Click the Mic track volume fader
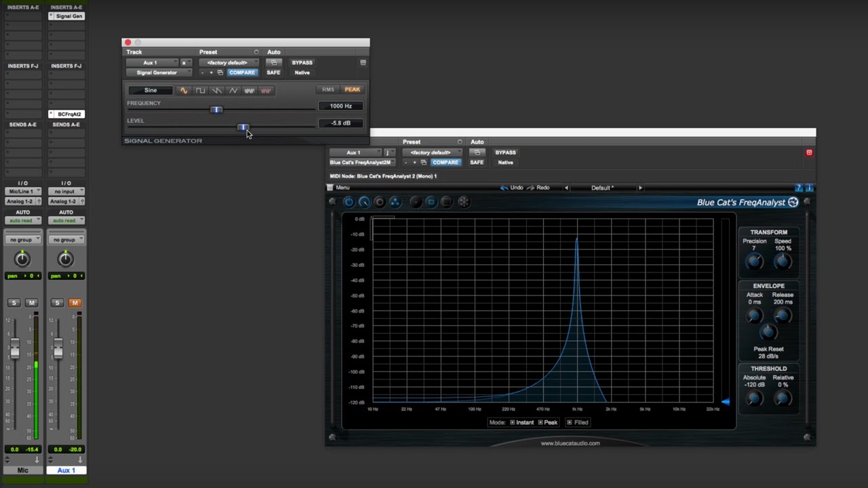The height and width of the screenshot is (488, 868). pos(14,348)
